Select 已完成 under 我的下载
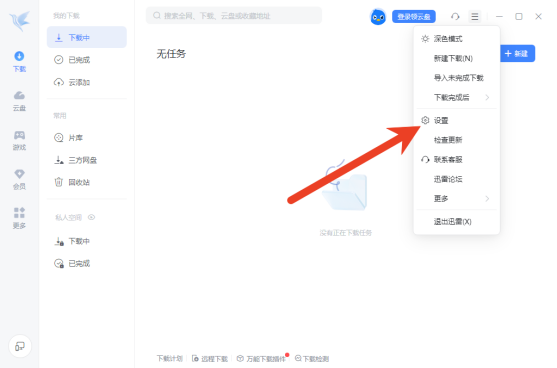557x368 pixels. click(x=87, y=60)
